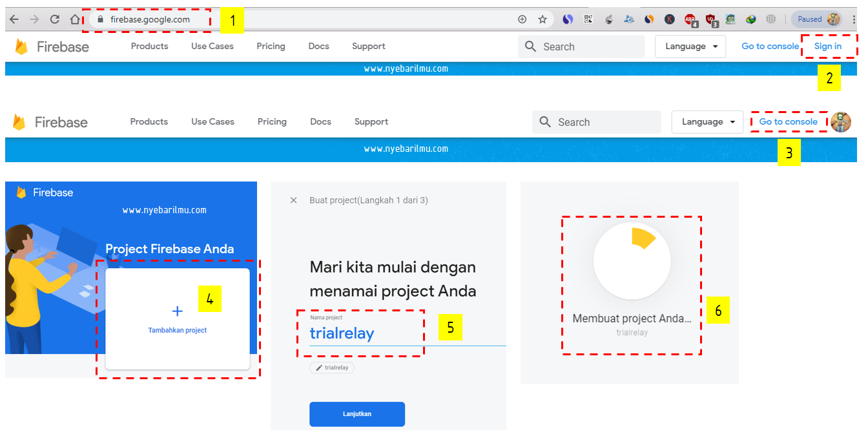Viewport: 868px width, 438px height.
Task: Click the Project Firebase Anda heading
Action: click(170, 249)
